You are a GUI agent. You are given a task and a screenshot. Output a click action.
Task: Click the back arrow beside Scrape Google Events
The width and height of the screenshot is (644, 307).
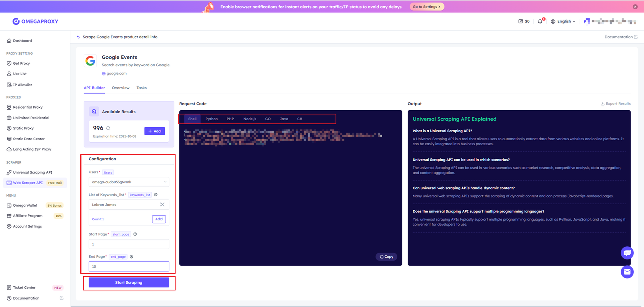click(78, 37)
